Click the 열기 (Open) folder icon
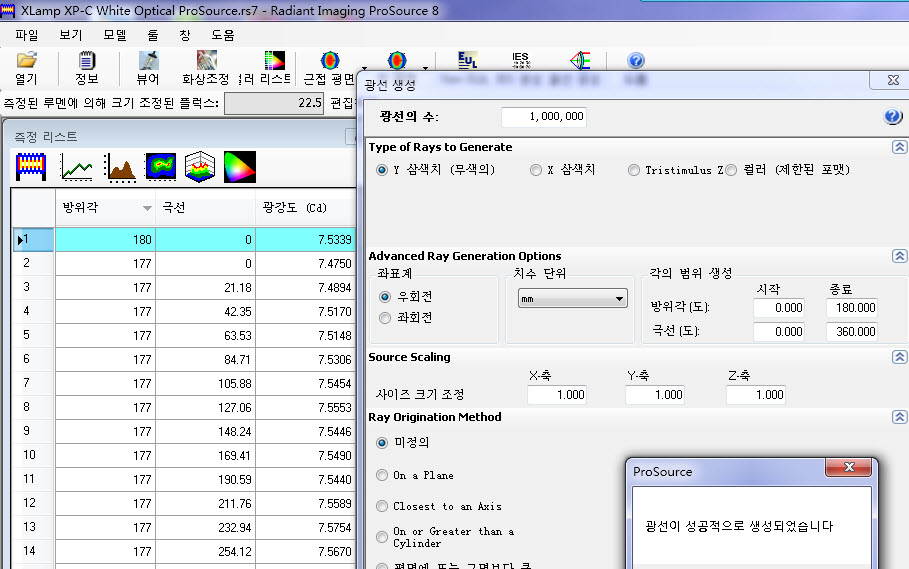909x569 pixels. tap(27, 60)
